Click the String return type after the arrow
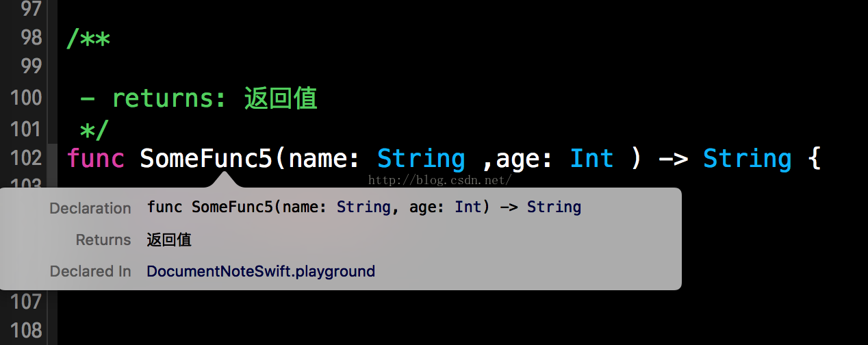This screenshot has width=868, height=345. [747, 159]
